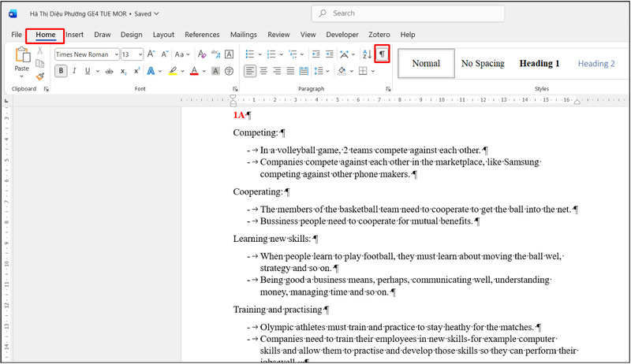Click the Increase Indent icon
The height and width of the screenshot is (364, 631).
[x=330, y=54]
